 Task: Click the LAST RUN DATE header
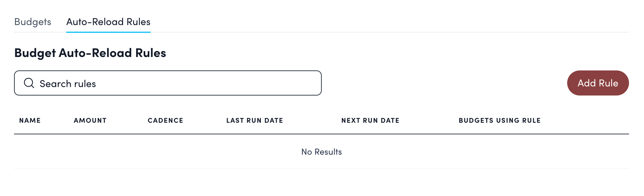255,121
